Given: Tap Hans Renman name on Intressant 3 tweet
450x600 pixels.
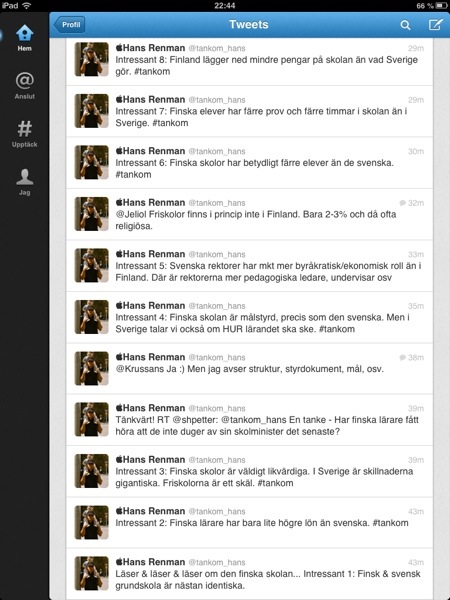Looking at the screenshot, I should (150, 460).
